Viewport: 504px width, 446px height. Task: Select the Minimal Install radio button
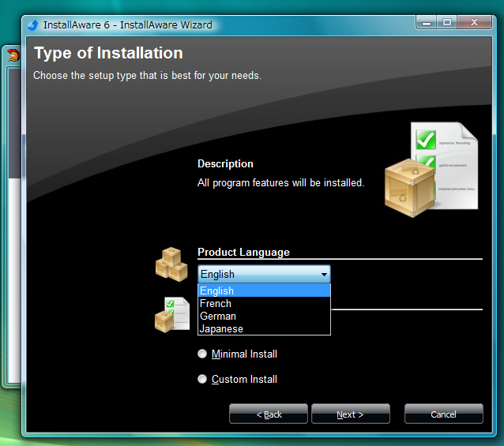coord(202,354)
